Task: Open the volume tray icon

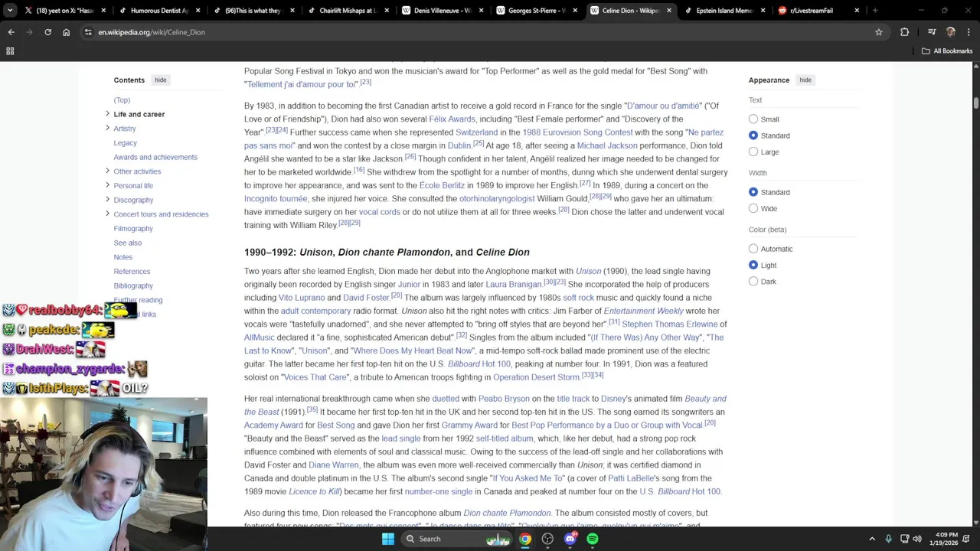Action: pos(917,539)
